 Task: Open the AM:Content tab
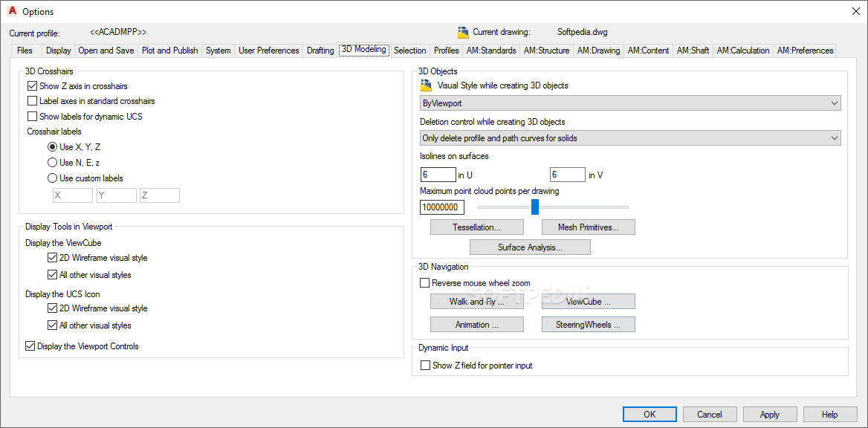tap(648, 51)
